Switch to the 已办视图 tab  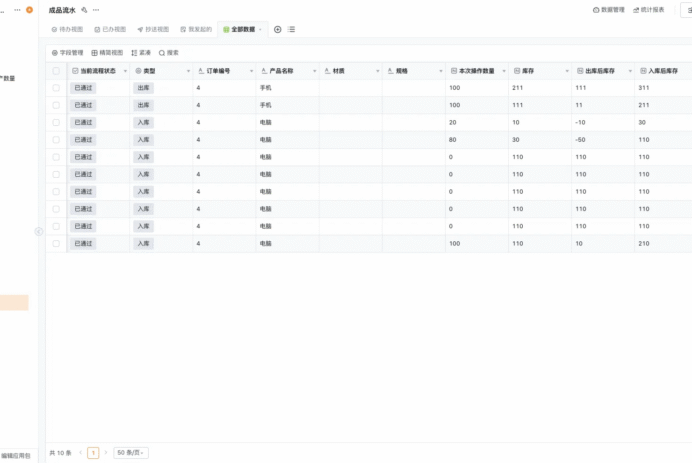click(x=110, y=30)
